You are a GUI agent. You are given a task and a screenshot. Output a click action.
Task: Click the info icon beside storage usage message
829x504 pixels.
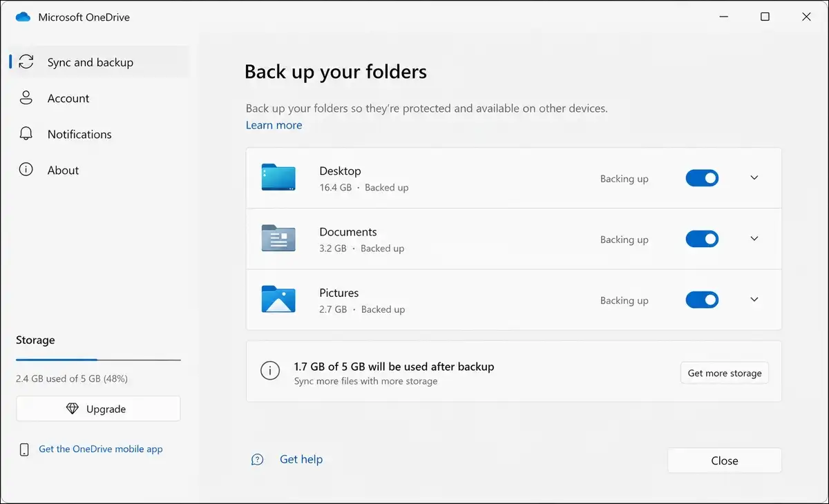coord(270,370)
